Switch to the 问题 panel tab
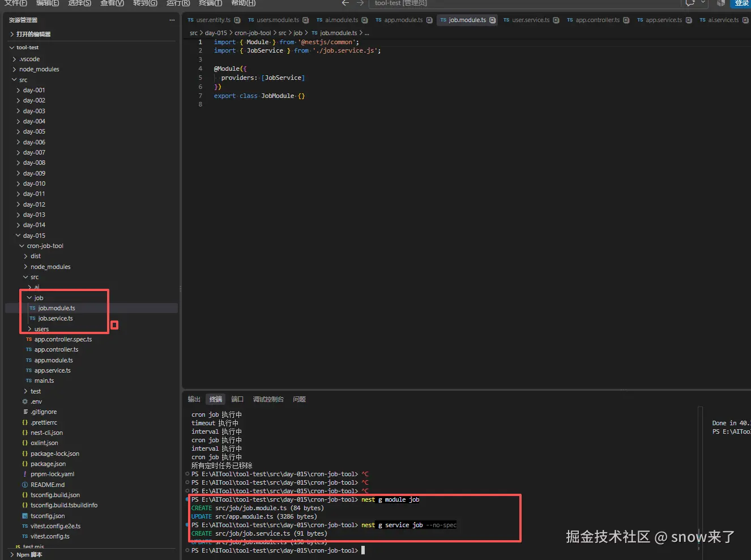The width and height of the screenshot is (751, 560). (x=300, y=400)
